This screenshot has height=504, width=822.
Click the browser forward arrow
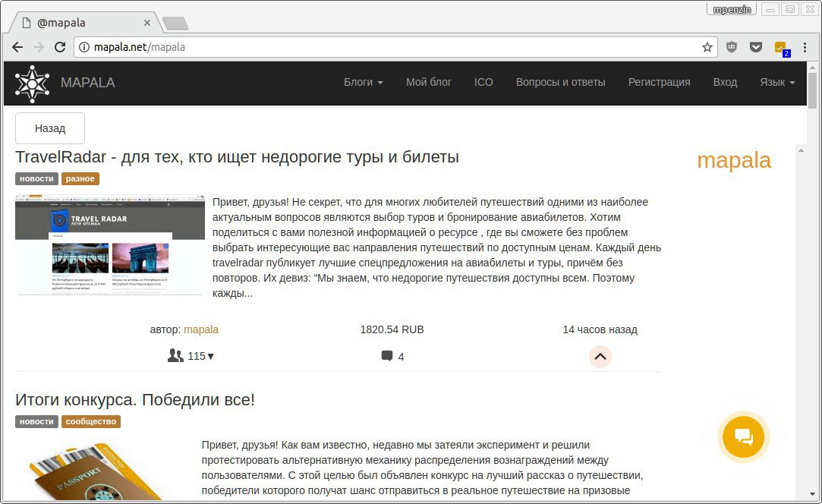point(39,47)
